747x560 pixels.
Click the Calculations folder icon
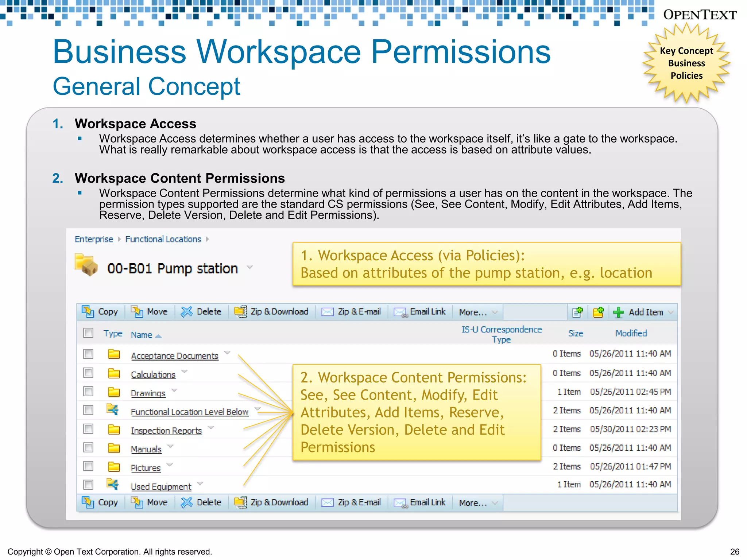pos(114,373)
